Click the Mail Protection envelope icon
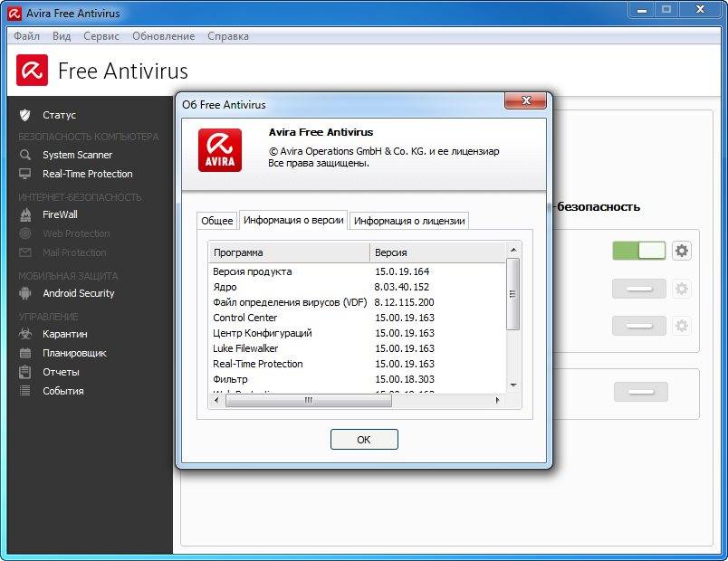Viewport: 728px width, 561px height. [x=25, y=252]
